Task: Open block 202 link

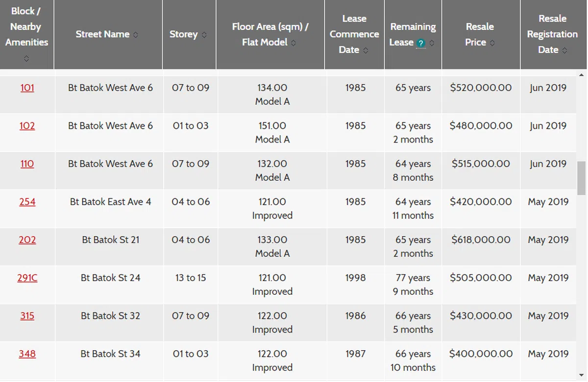Action: (27, 240)
